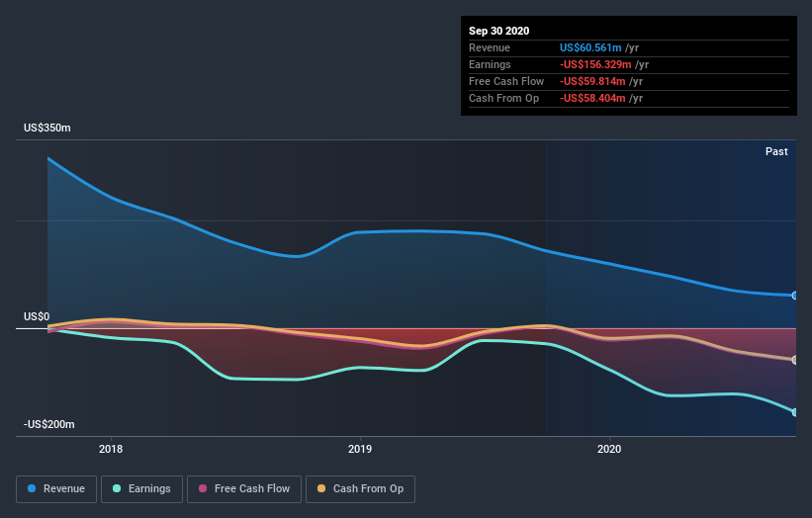This screenshot has height=518, width=812.
Task: Click the -US$156.329m earnings value
Action: click(595, 64)
